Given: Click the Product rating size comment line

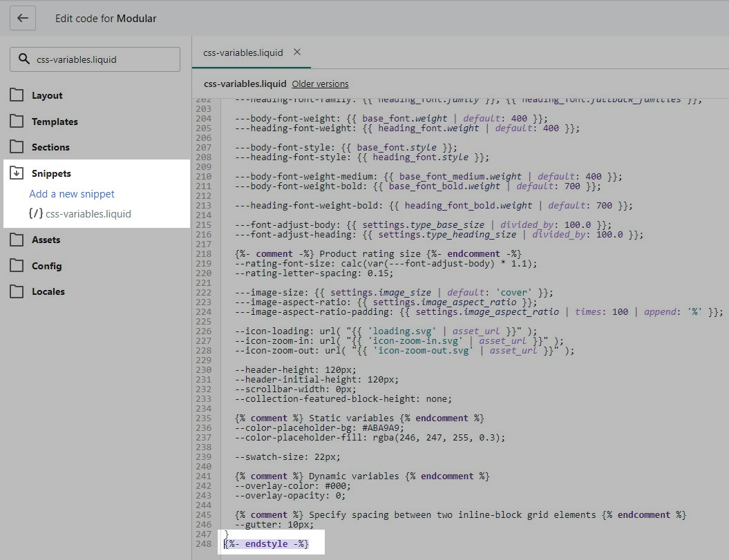Looking at the screenshot, I should tap(378, 253).
